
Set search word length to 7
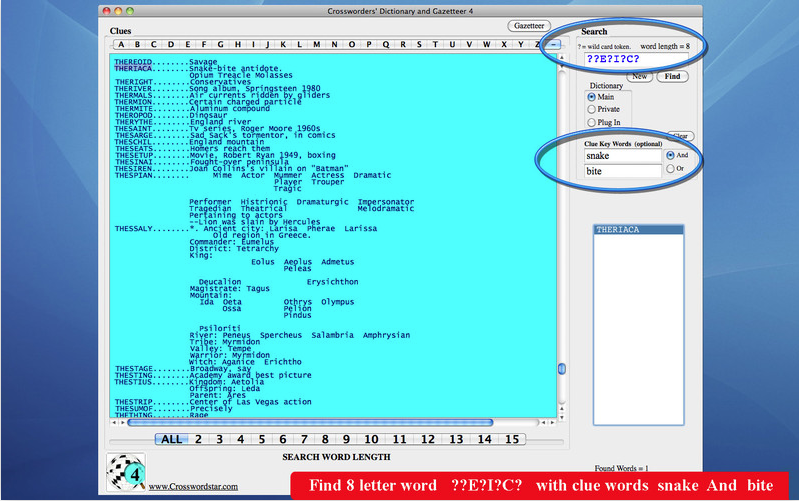(x=304, y=439)
